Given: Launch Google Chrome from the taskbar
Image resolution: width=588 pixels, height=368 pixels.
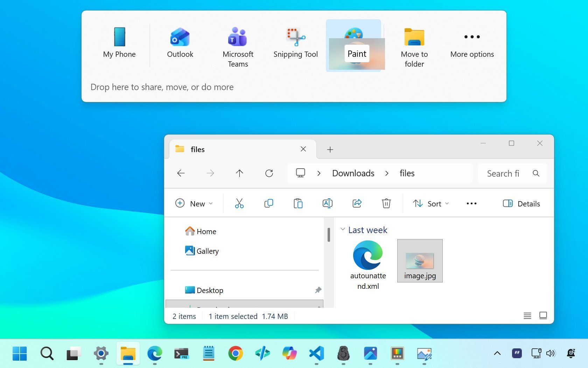Looking at the screenshot, I should [236, 354].
